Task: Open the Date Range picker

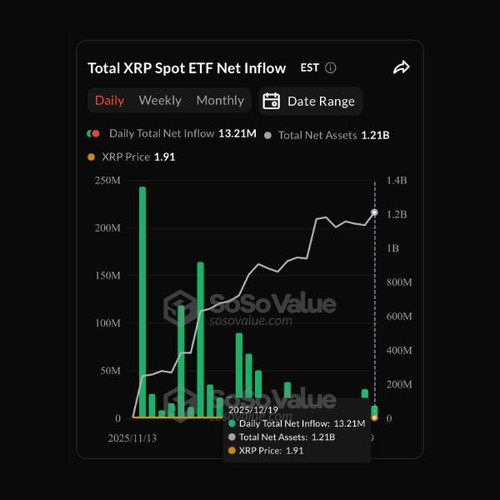Action: coord(310,101)
